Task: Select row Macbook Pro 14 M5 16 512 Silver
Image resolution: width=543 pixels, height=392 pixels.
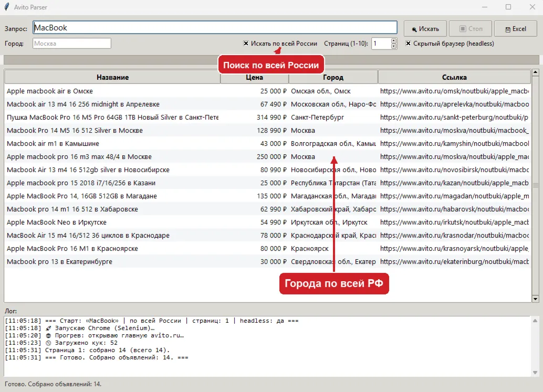Action: pyautogui.click(x=268, y=131)
